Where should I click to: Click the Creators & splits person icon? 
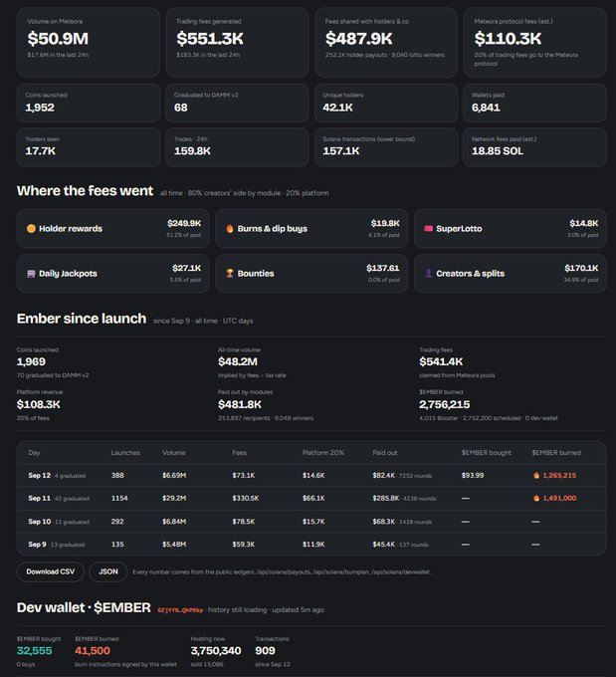(x=428, y=274)
